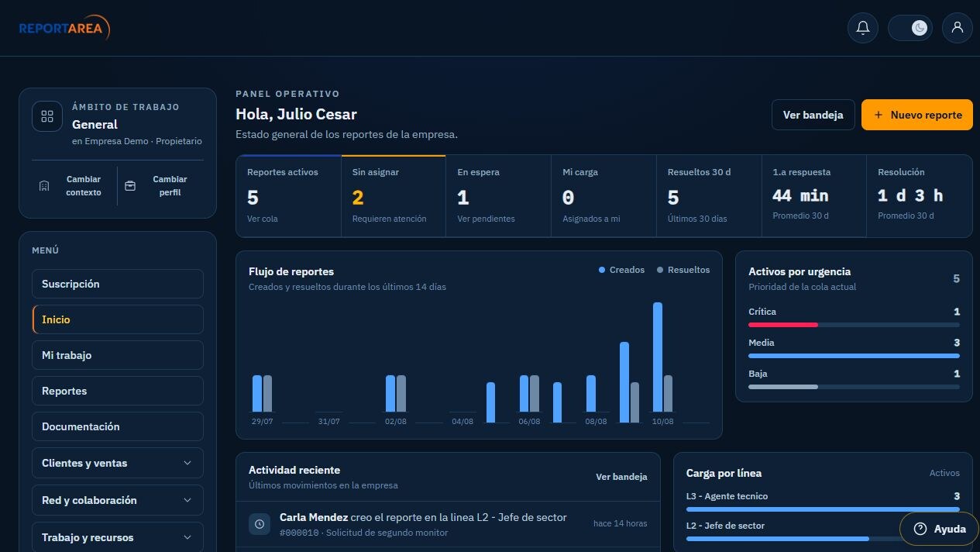Click the gray Resueltos legend dot
Viewport: 980px width, 552px height.
click(x=660, y=270)
